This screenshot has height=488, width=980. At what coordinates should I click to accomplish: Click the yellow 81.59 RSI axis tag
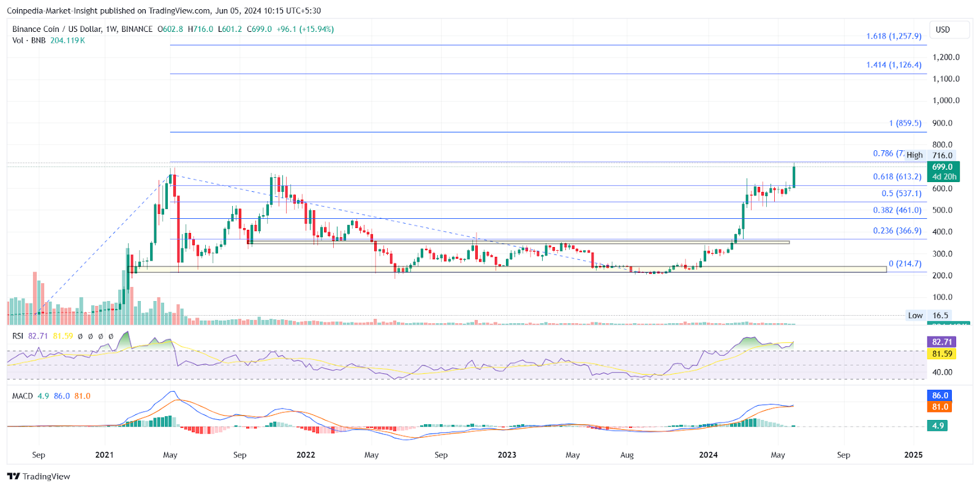click(x=942, y=354)
